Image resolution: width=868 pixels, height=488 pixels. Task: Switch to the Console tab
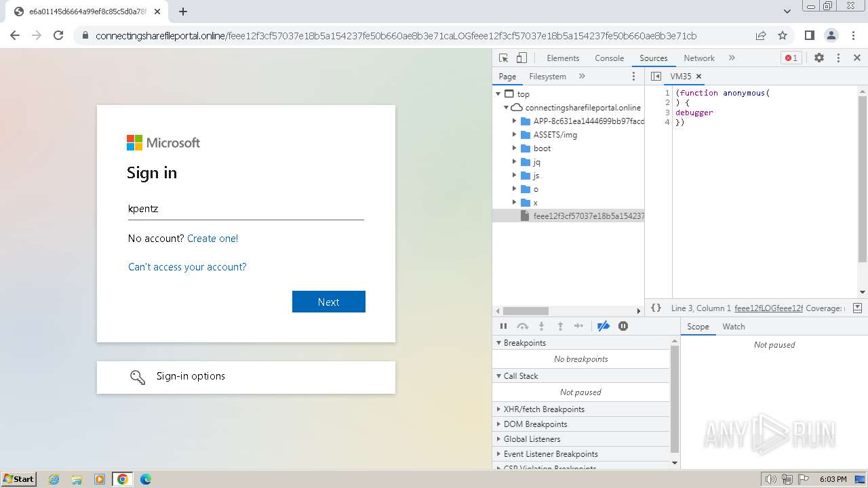pyautogui.click(x=609, y=58)
